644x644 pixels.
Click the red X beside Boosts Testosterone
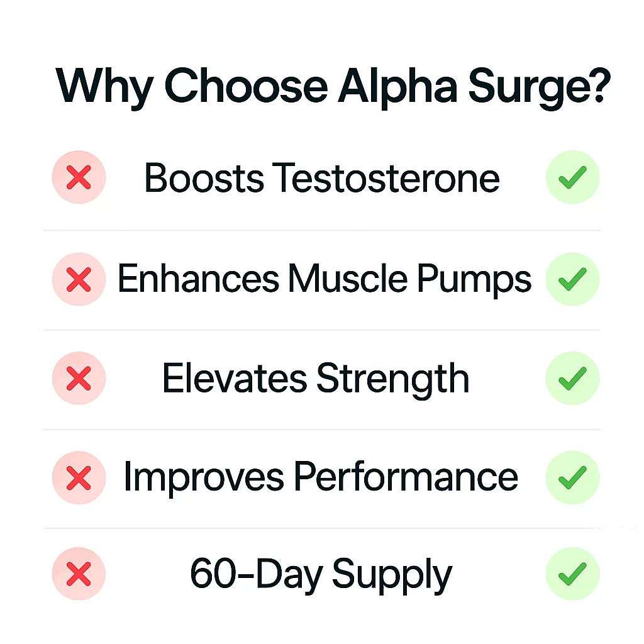tap(79, 177)
